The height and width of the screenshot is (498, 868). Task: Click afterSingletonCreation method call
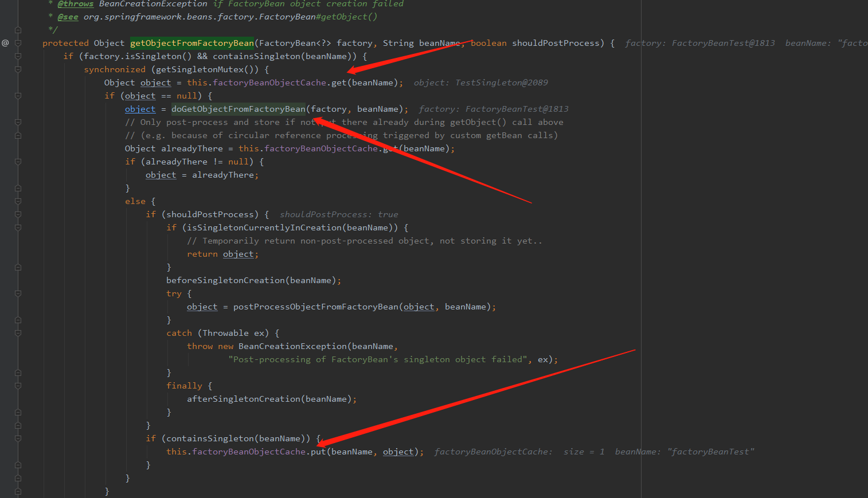(x=244, y=399)
